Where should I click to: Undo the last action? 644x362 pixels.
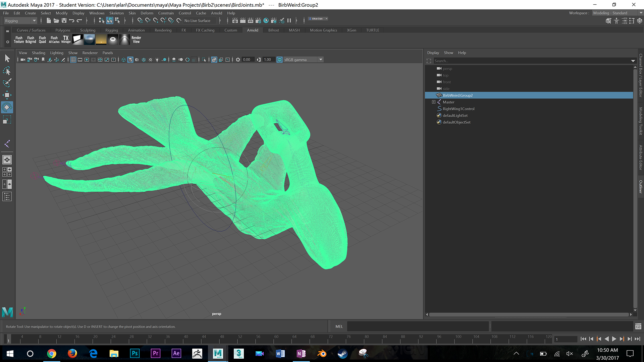click(71, 21)
